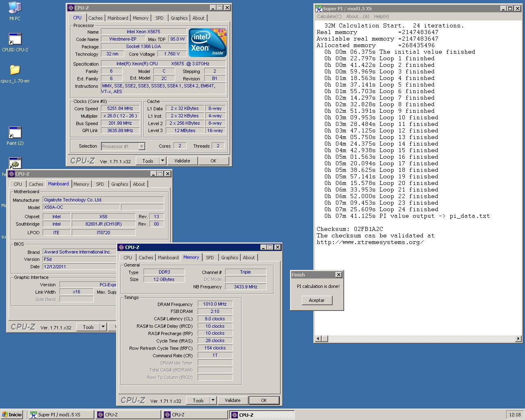
Task: Click the Checksum: 02FB1A2C line
Action: click(350, 229)
